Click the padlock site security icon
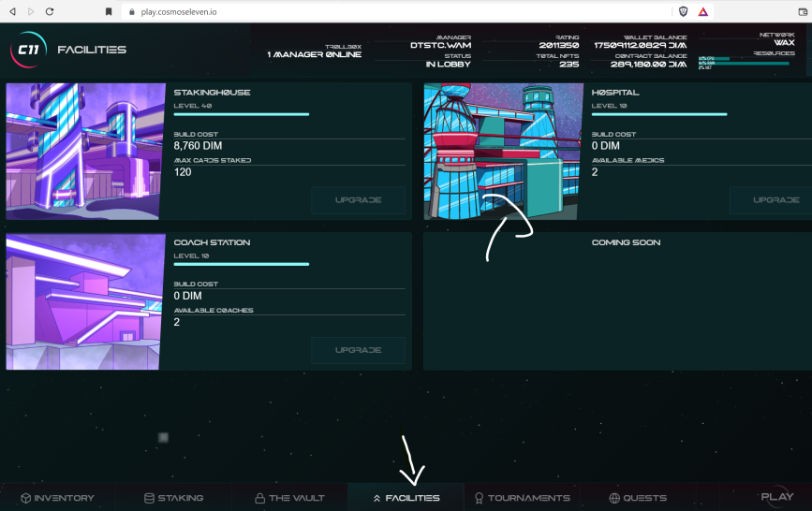 pyautogui.click(x=131, y=11)
